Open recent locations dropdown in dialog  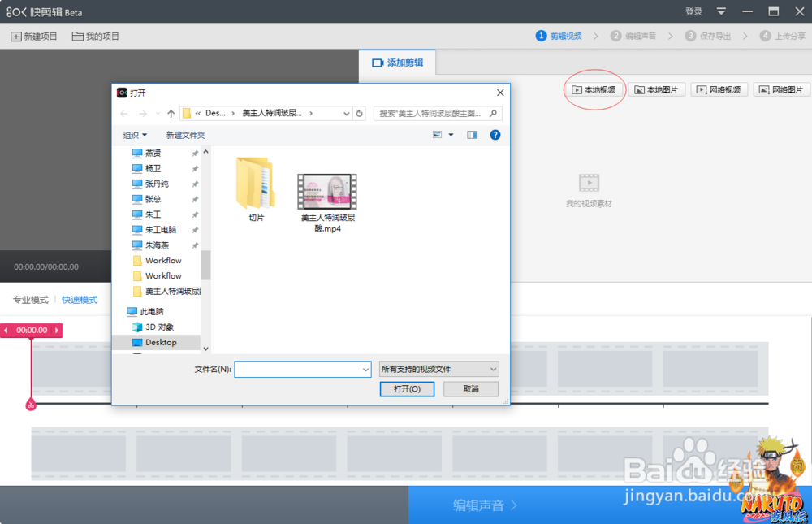158,114
